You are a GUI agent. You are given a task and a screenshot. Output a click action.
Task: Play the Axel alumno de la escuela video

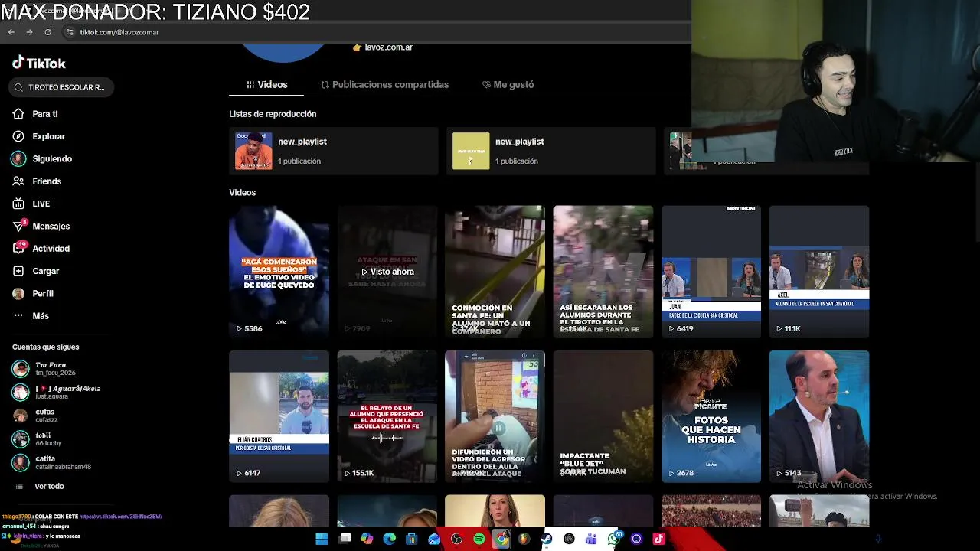click(819, 271)
